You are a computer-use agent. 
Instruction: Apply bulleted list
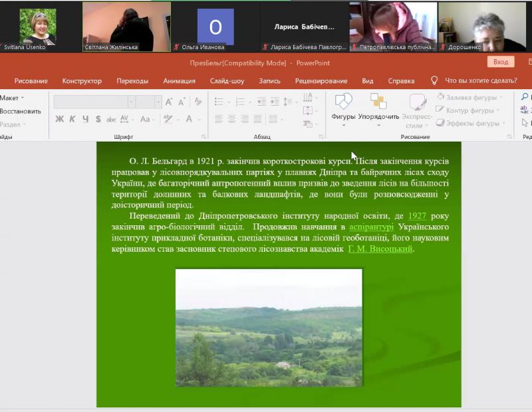219,102
